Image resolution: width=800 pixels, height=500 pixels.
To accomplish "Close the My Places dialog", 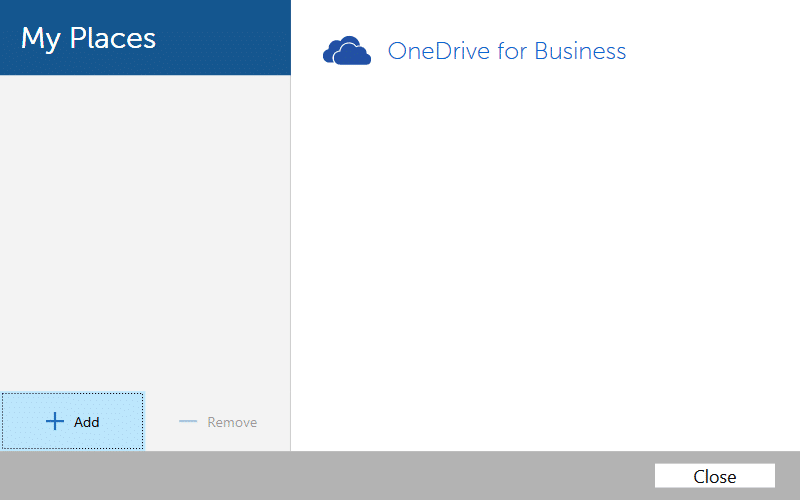I will [714, 476].
